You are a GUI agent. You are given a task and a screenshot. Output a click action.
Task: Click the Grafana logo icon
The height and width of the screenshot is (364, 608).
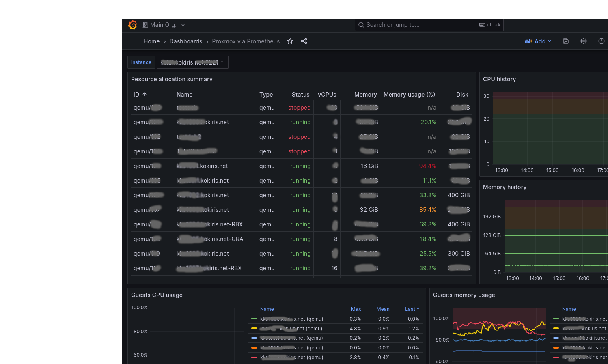click(132, 25)
